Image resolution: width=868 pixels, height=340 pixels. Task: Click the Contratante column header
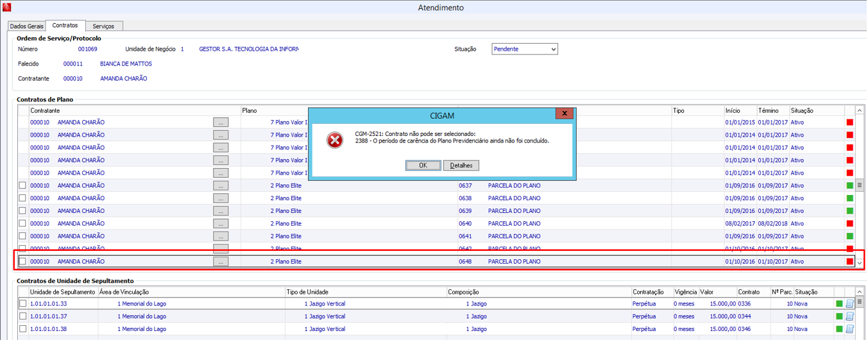[135, 111]
